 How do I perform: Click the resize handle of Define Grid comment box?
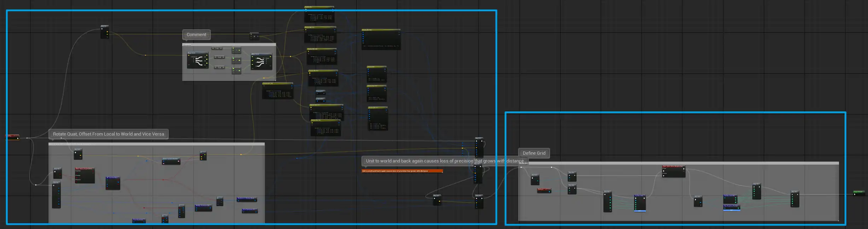pos(838,220)
